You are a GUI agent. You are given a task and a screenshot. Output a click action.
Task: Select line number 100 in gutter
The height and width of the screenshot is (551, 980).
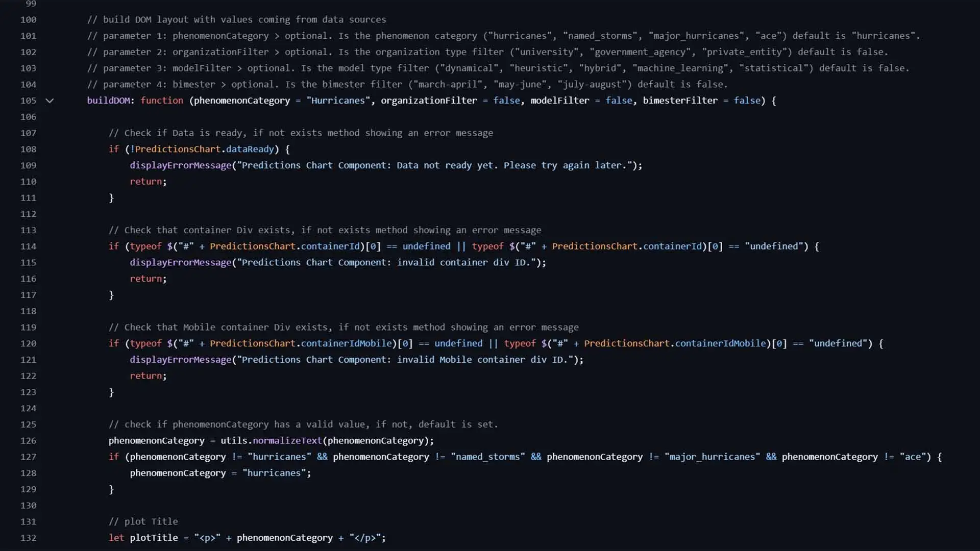28,19
